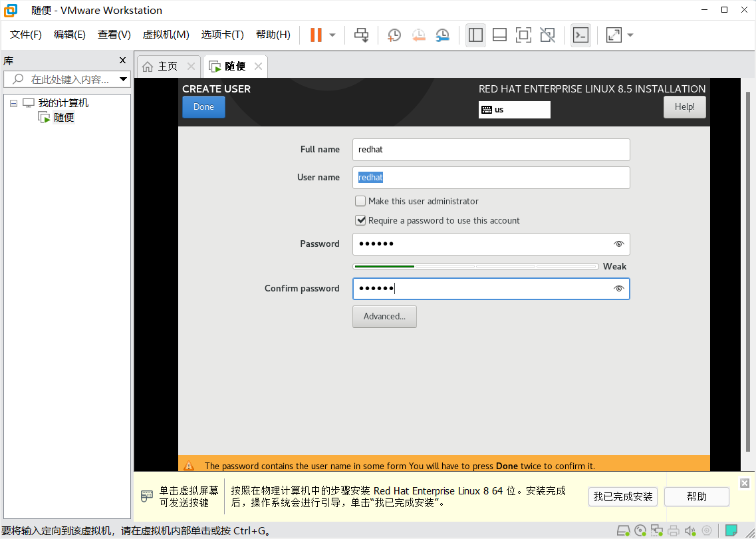Click the CD/DVD drive status icon
Image resolution: width=756 pixels, height=539 pixels.
click(x=640, y=531)
